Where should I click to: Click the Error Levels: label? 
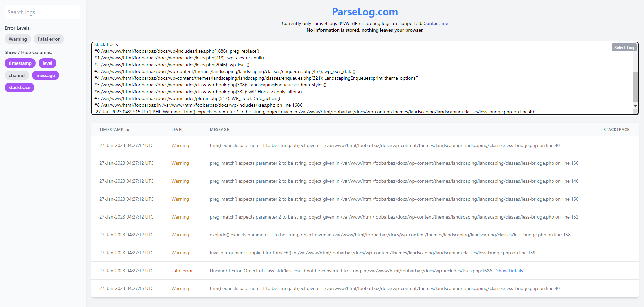tap(18, 28)
